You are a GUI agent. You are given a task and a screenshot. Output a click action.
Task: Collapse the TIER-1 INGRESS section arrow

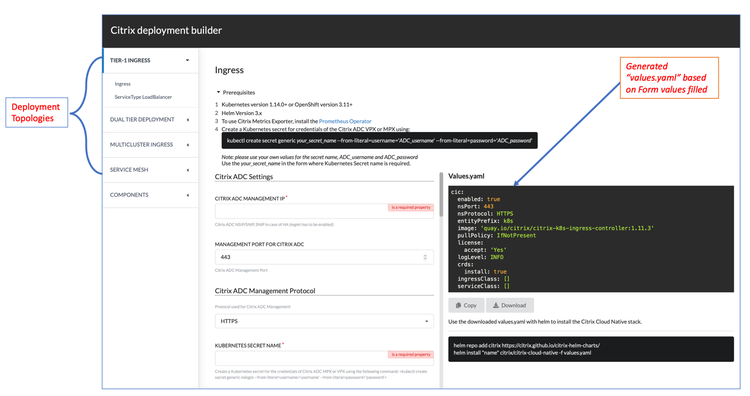pos(188,60)
